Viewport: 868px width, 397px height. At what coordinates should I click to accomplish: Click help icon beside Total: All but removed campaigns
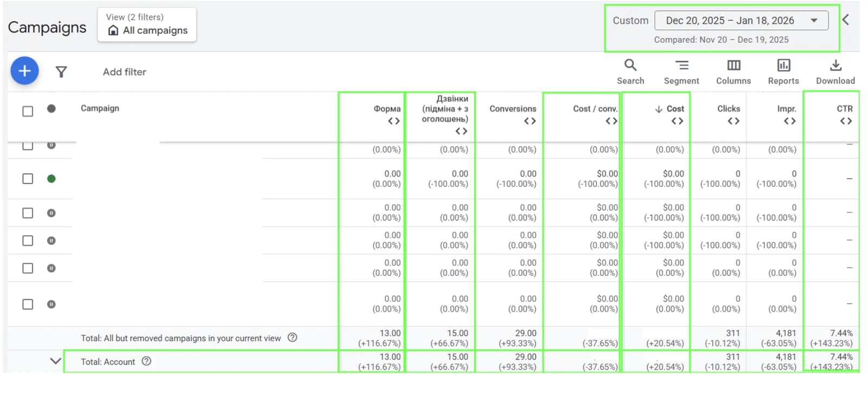(x=292, y=337)
